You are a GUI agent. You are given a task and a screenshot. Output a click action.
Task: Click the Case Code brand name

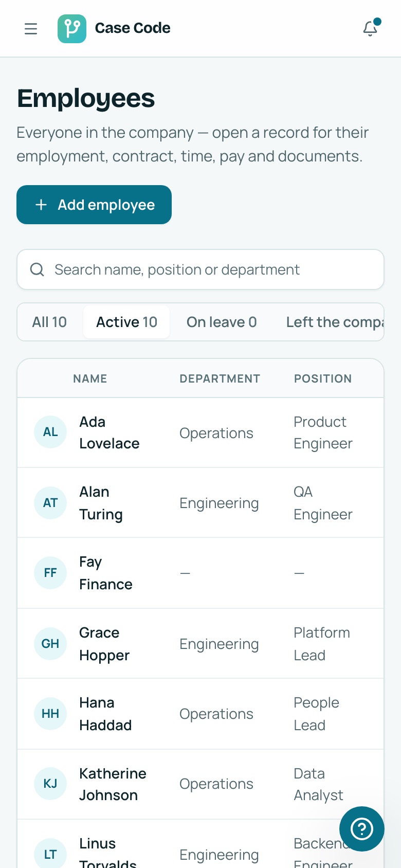(133, 28)
